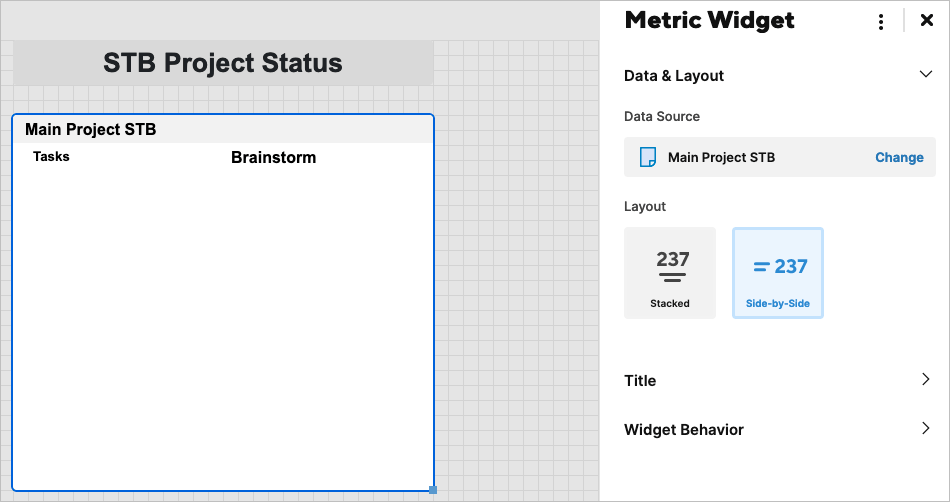Click Change to switch data source
Image resolution: width=950 pixels, height=502 pixels.
click(899, 157)
